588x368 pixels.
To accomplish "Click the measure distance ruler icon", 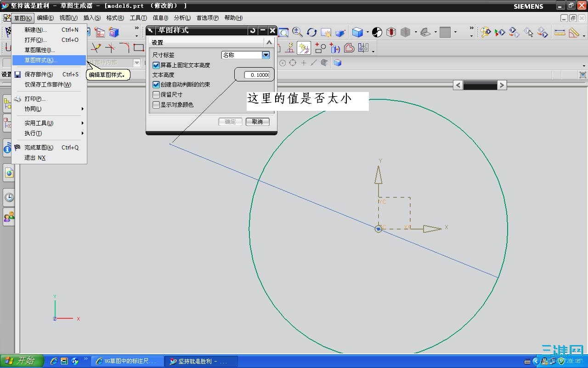I will pyautogui.click(x=560, y=32).
